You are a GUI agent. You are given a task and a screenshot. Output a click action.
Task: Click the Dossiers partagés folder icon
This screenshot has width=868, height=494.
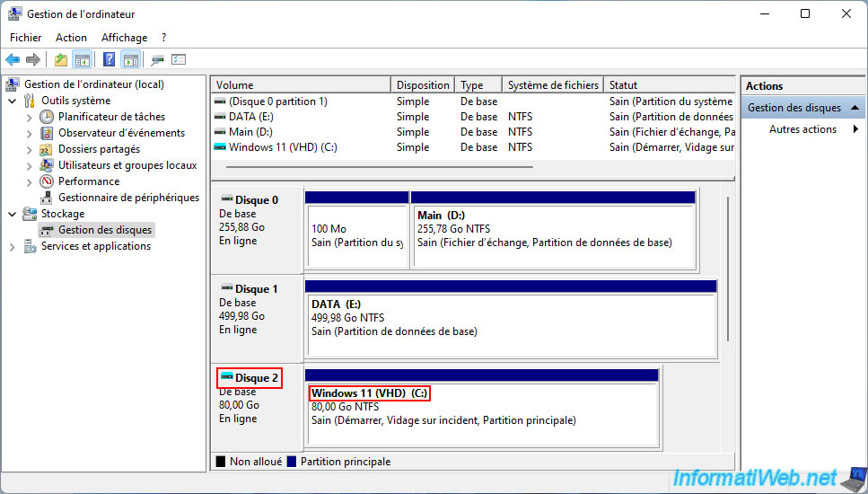(47, 149)
